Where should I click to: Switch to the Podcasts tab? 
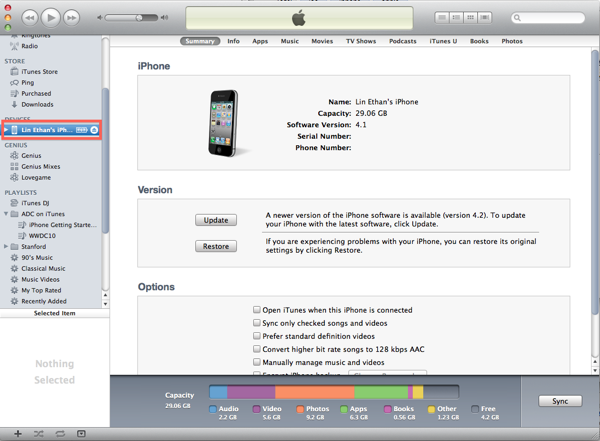pos(403,41)
